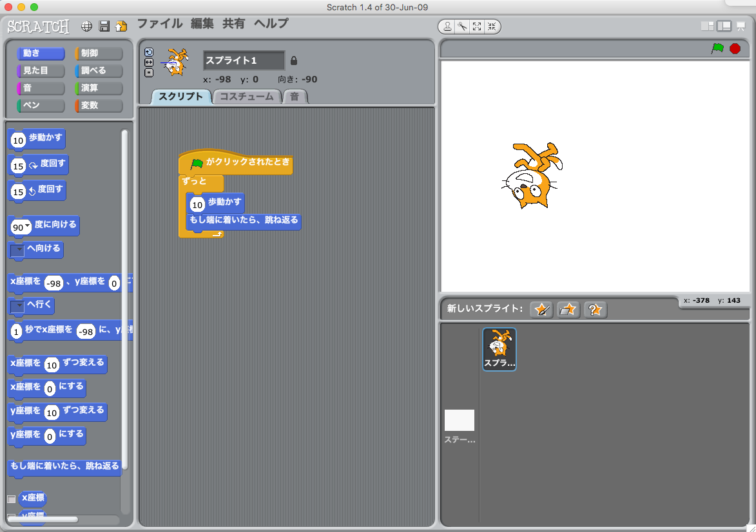Open the target dropdown in the へ向ける block

point(19,249)
